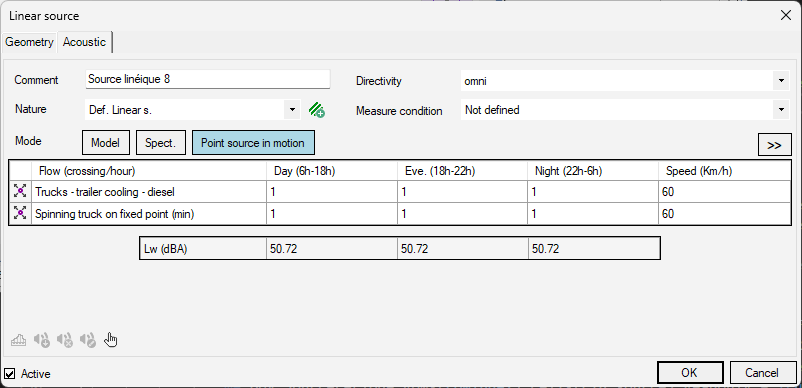Click the icon left of Spinning truck row
This screenshot has width=802, height=388.
(x=20, y=214)
